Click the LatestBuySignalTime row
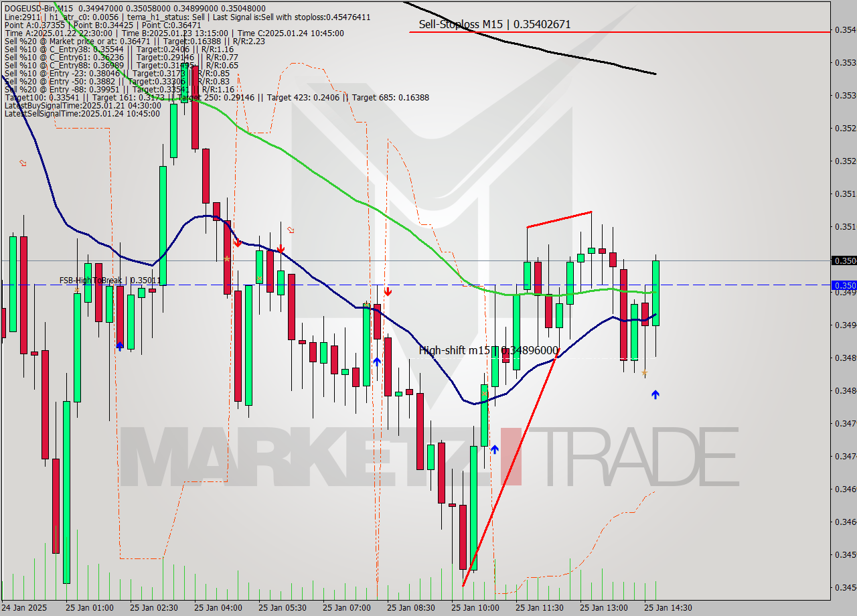 [x=82, y=105]
